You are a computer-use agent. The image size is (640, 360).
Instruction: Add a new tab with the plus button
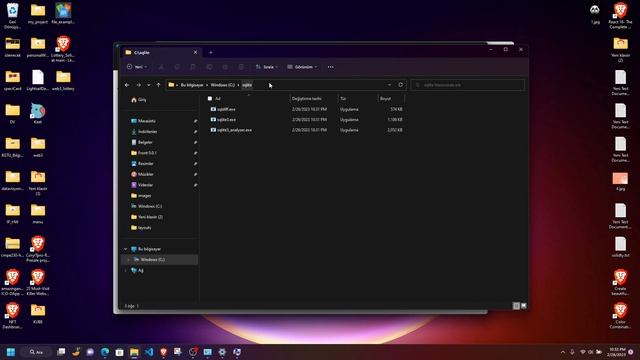[x=211, y=53]
